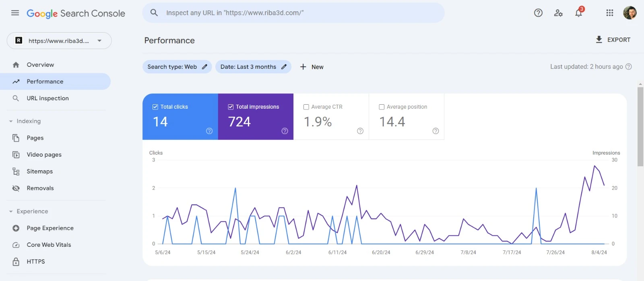The height and width of the screenshot is (281, 644).
Task: Open the Google apps grid
Action: (610, 13)
